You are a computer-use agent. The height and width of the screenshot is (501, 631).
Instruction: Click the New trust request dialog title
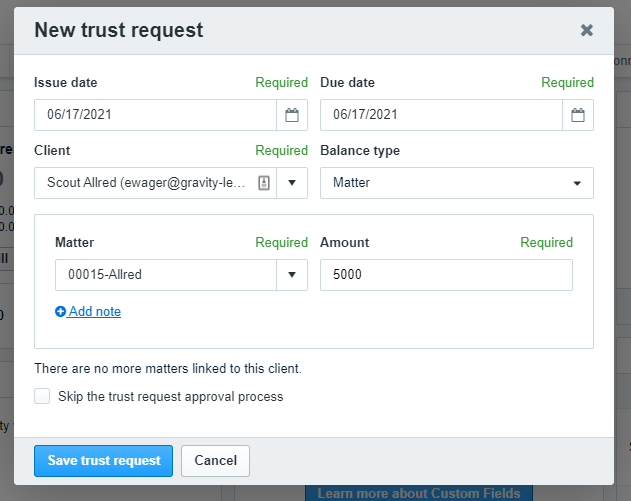click(118, 30)
